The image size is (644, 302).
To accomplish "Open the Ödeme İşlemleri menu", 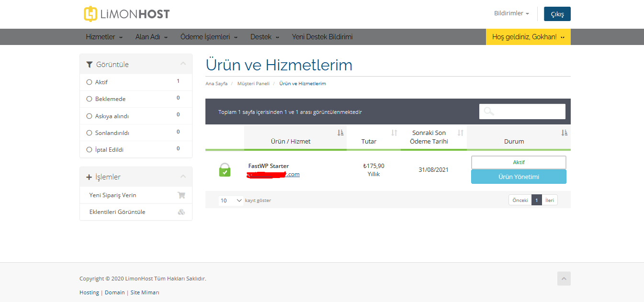I will point(209,37).
